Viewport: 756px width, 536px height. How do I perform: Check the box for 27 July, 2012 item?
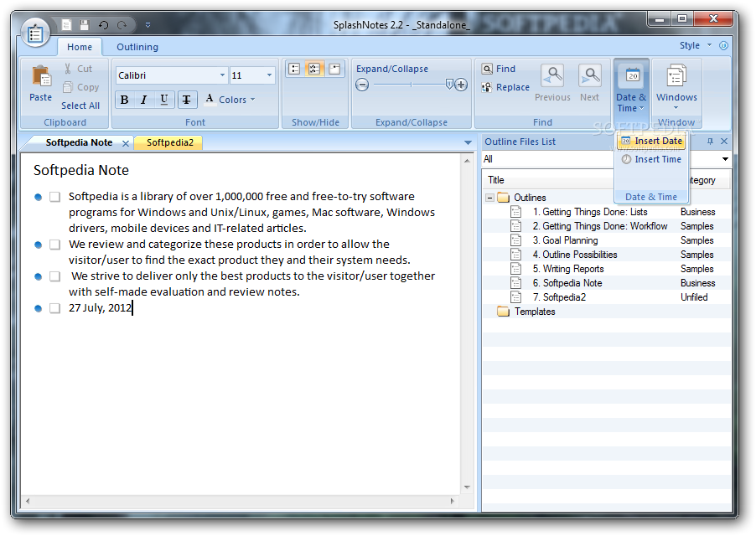55,308
